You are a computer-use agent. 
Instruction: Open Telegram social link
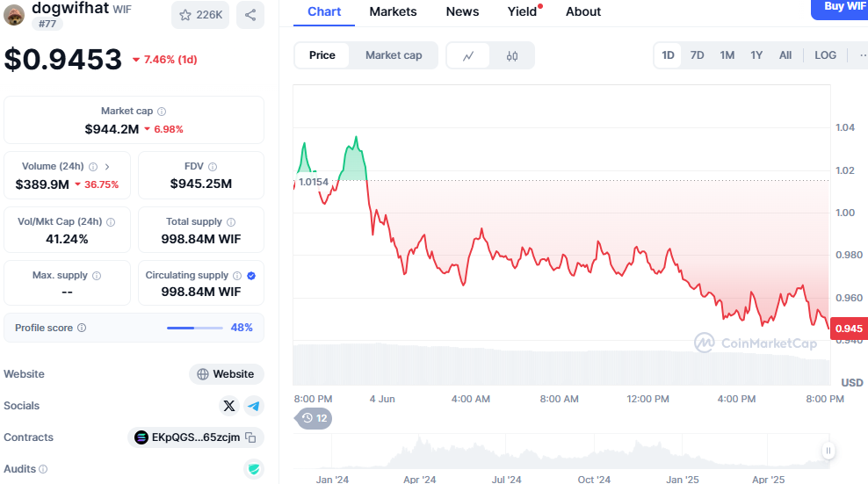click(x=254, y=406)
